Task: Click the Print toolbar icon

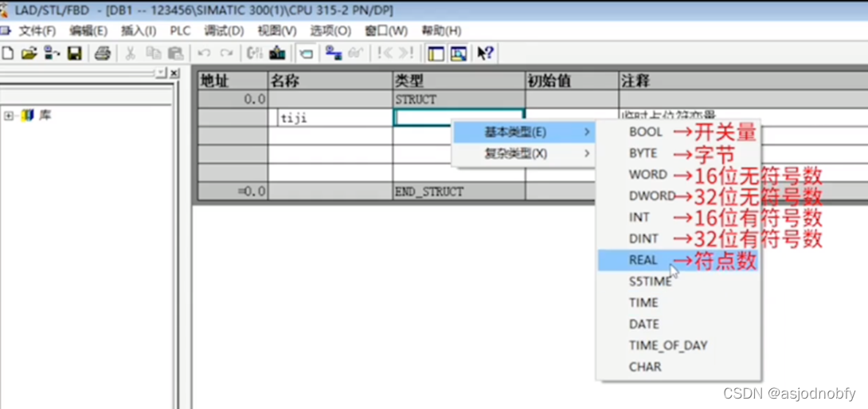Action: coord(103,53)
